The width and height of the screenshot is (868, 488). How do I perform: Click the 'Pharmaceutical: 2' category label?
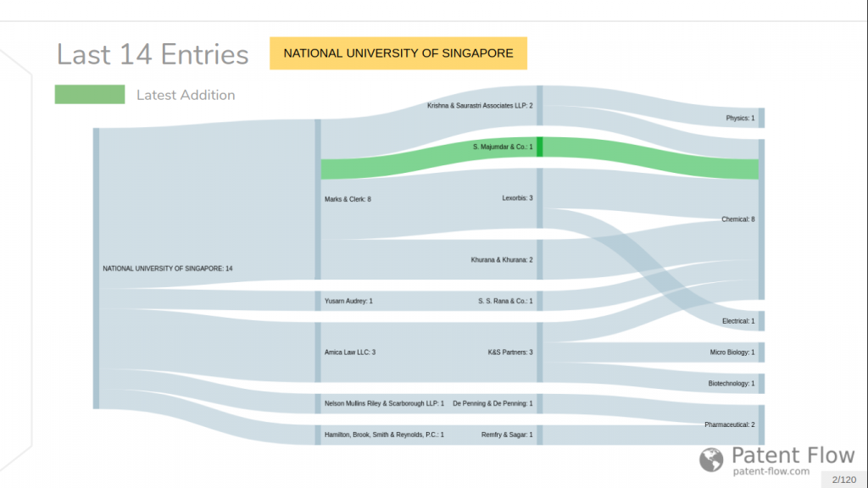point(730,424)
